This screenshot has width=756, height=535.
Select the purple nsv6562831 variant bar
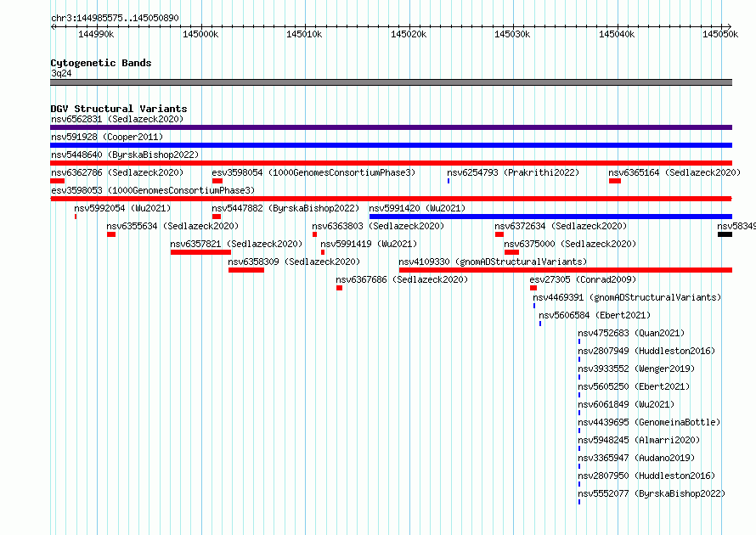[391, 127]
